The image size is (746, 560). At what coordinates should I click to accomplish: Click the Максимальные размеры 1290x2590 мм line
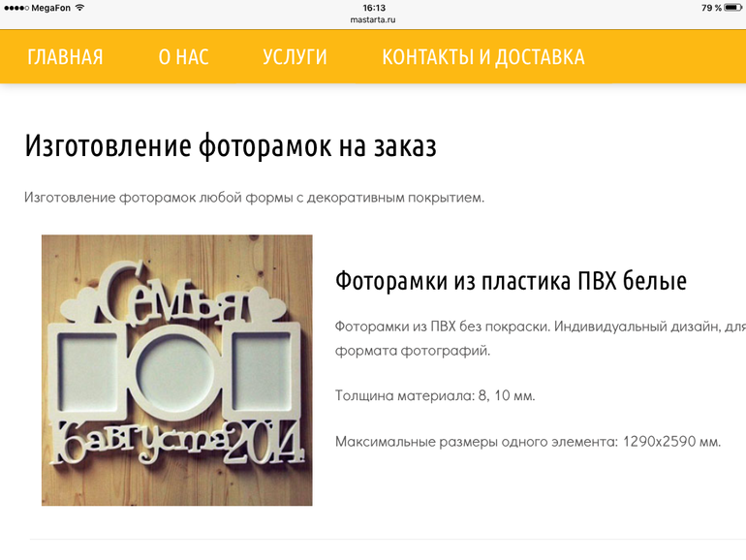(x=528, y=442)
